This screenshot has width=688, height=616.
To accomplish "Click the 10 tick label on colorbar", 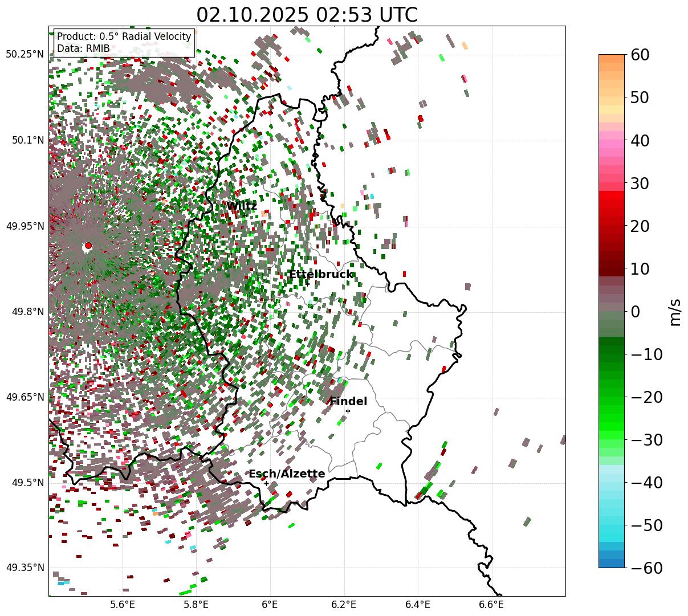I will tap(641, 268).
